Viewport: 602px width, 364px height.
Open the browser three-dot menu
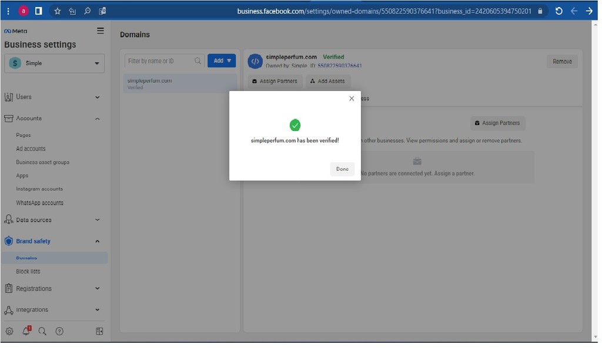pyautogui.click(x=8, y=11)
